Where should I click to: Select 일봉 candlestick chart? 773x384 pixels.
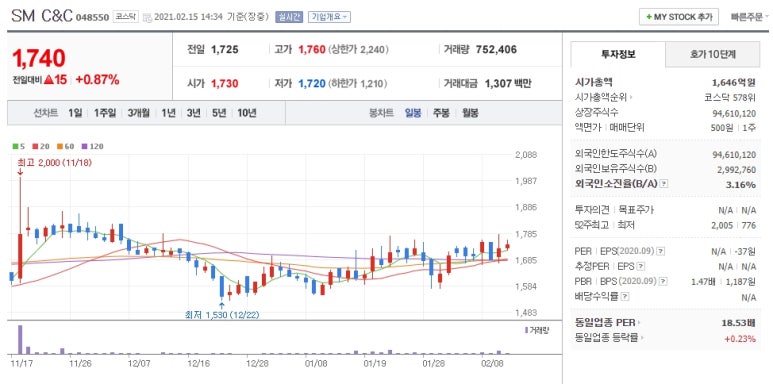coord(413,113)
